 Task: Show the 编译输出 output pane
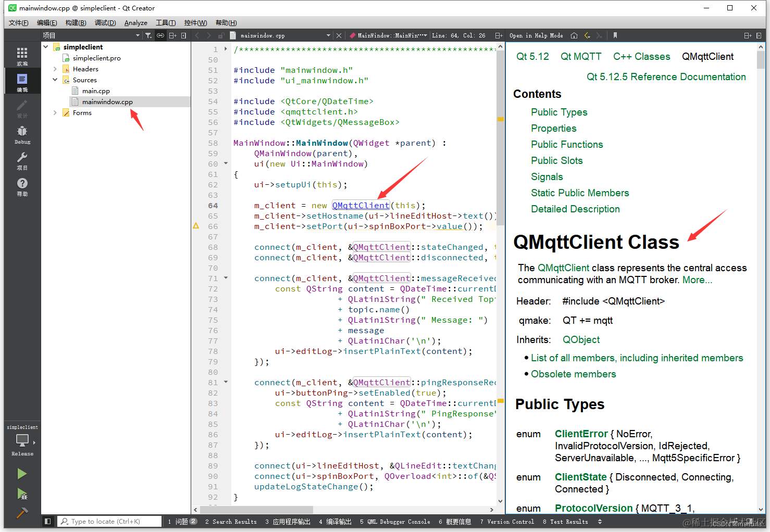pyautogui.click(x=335, y=521)
